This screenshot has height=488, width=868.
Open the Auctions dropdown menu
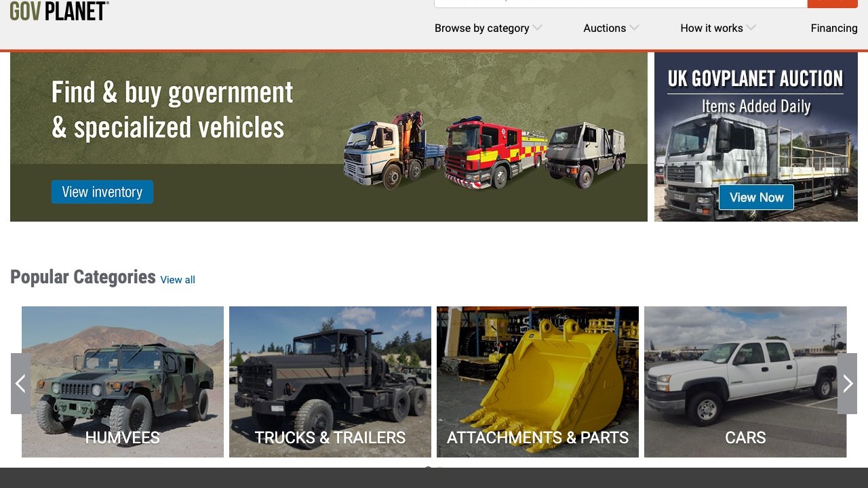611,28
